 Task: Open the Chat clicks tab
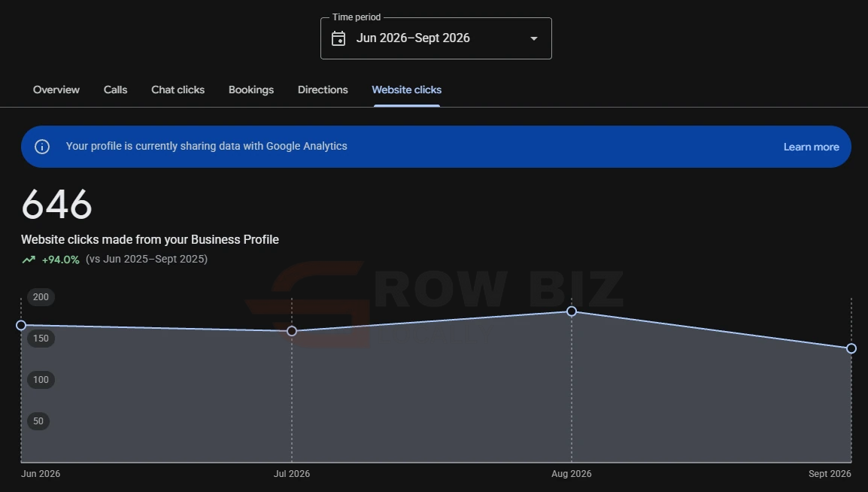click(x=178, y=90)
